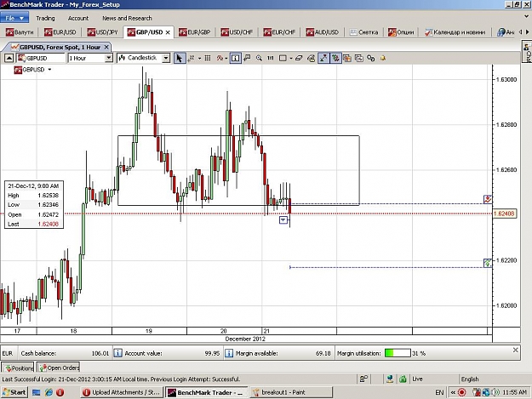Open the Календар и новини tab
The height and width of the screenshot is (399, 532).
(455, 32)
